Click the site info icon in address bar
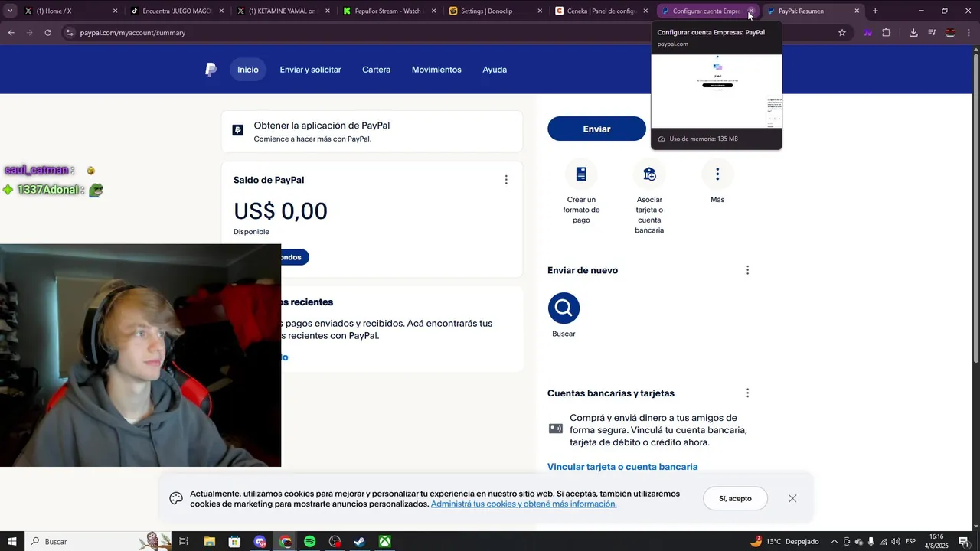This screenshot has height=551, width=980. (x=70, y=33)
